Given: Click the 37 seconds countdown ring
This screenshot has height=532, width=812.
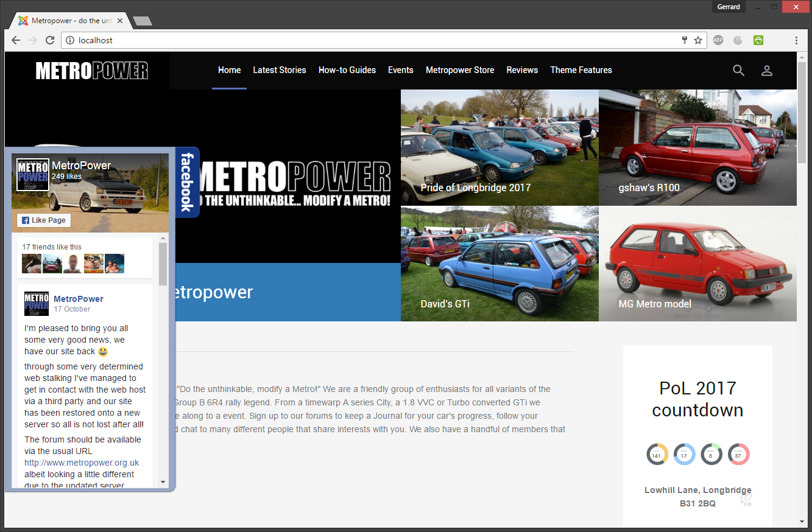Looking at the screenshot, I should (x=738, y=454).
